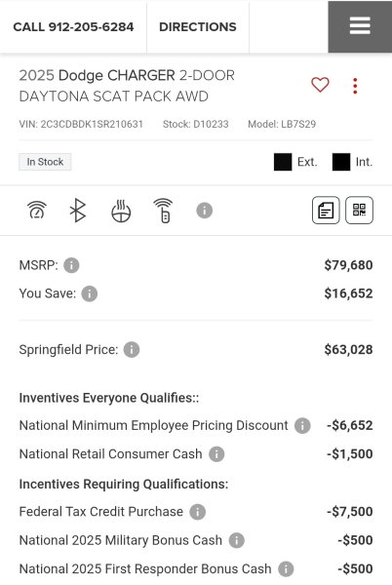Click the heated steering wheel icon

[x=121, y=211]
